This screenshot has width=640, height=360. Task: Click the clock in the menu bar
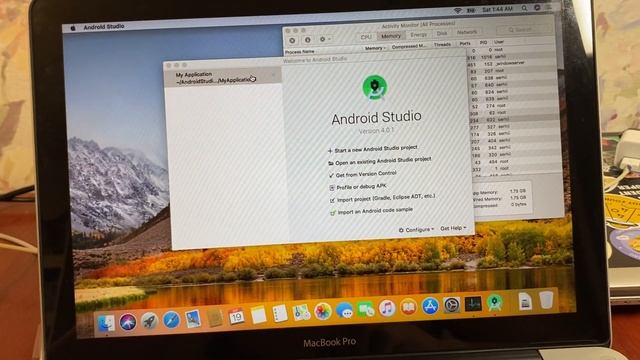click(497, 9)
